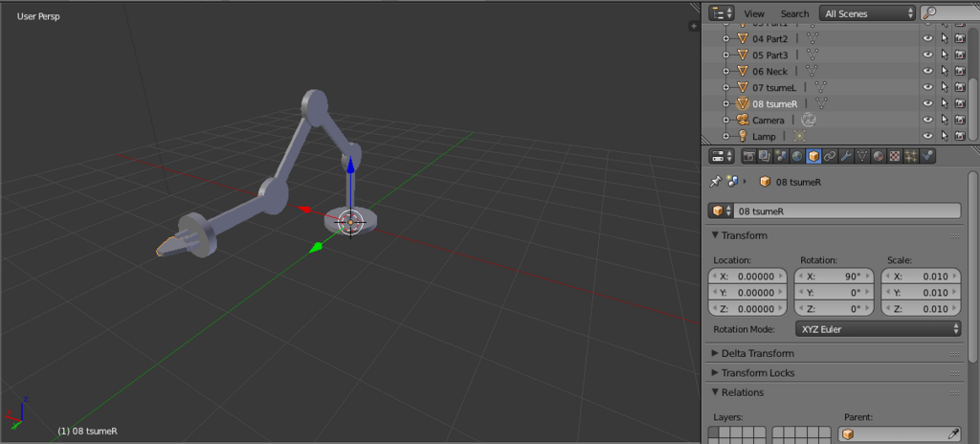Open the Scene properties tab
980x444 pixels.
click(x=781, y=156)
